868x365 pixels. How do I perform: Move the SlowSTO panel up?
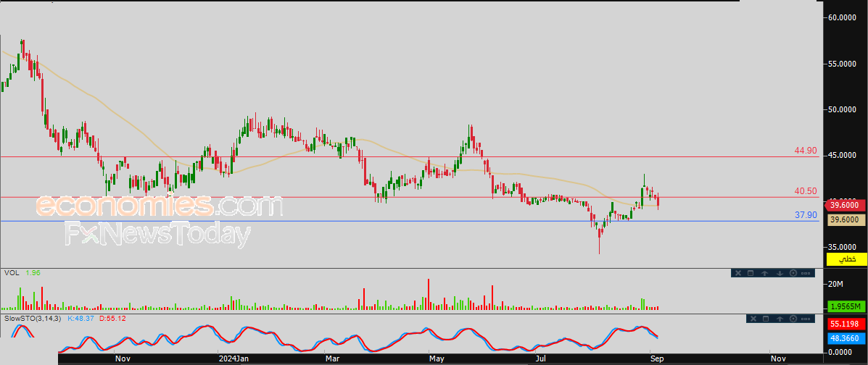[x=780, y=319]
